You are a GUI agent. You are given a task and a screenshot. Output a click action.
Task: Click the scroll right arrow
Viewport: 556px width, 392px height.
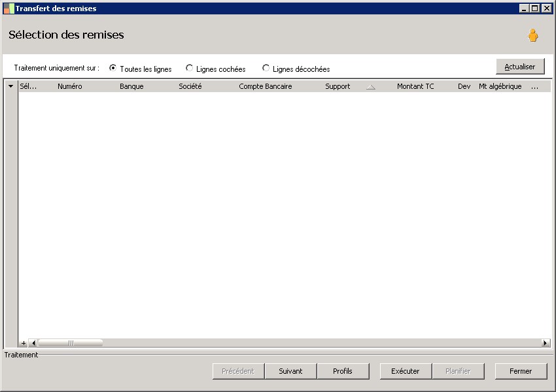click(546, 343)
